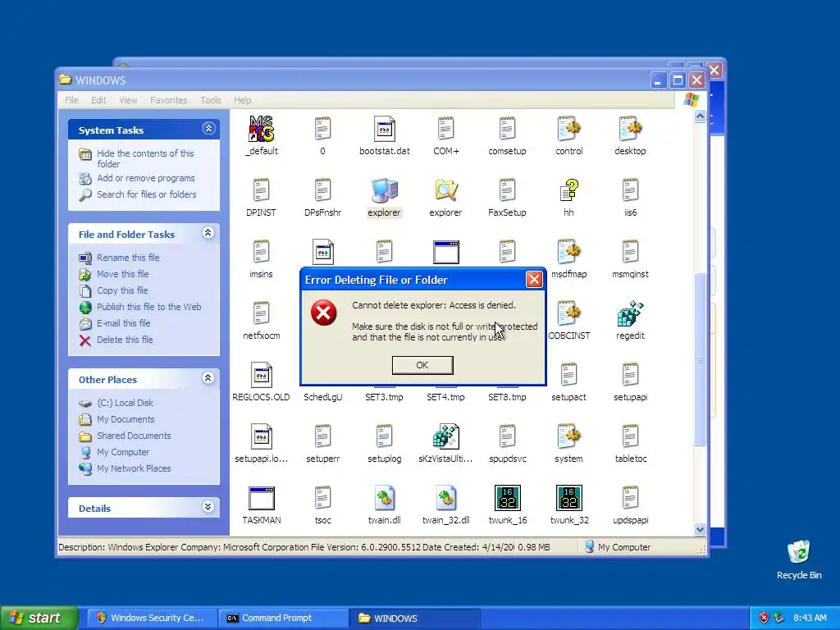The height and width of the screenshot is (630, 840).
Task: Click Delete this file link
Action: point(125,340)
